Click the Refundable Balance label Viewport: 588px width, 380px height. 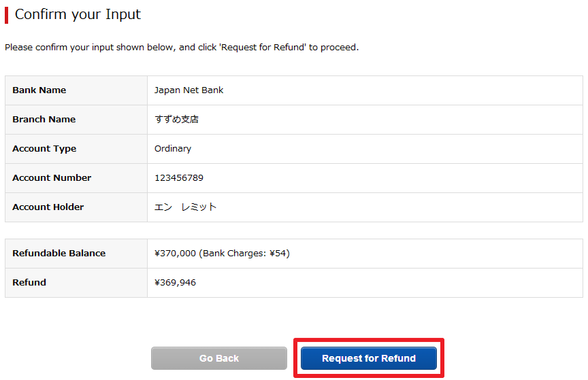tap(59, 254)
